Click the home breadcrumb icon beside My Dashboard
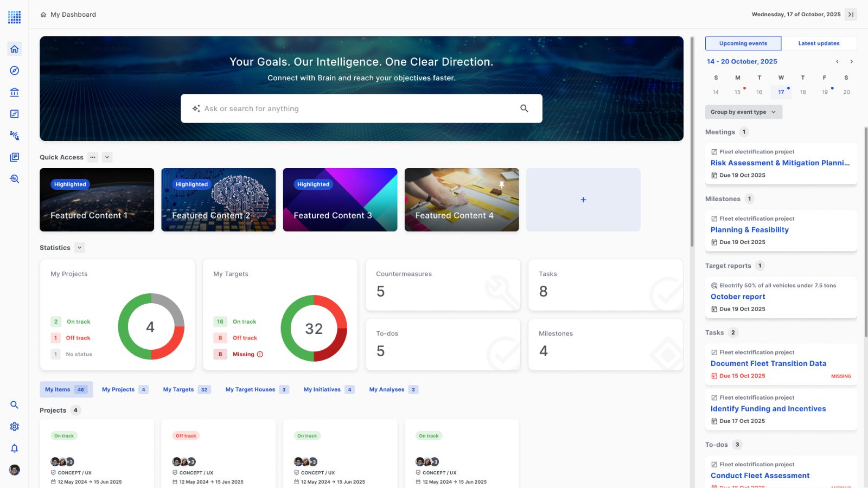Screen dimensions: 868x488 tap(43, 15)
